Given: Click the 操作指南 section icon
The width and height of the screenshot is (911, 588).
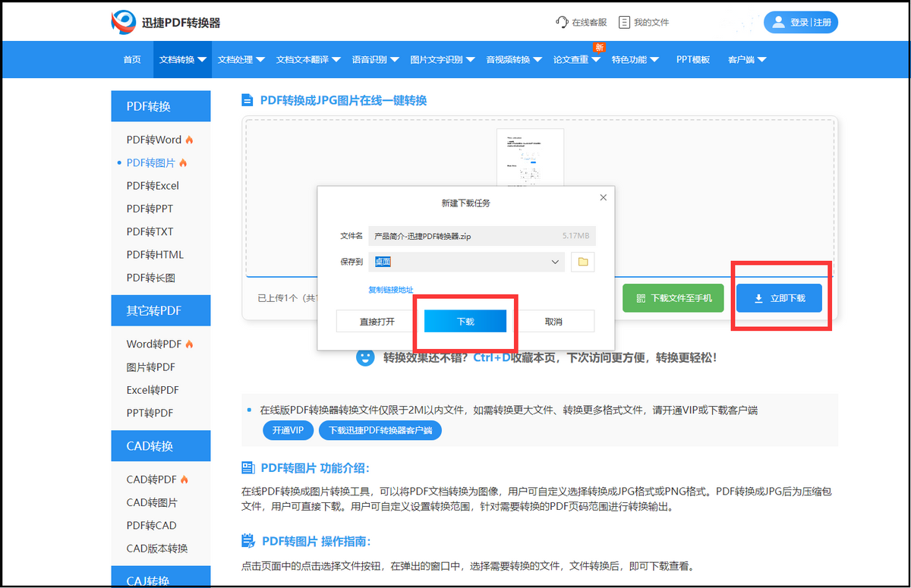Looking at the screenshot, I should [248, 541].
